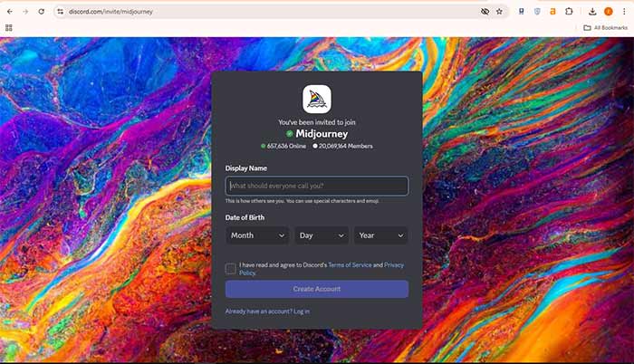634x364 pixels.
Task: Bookmark this page with the star icon
Action: 499,12
